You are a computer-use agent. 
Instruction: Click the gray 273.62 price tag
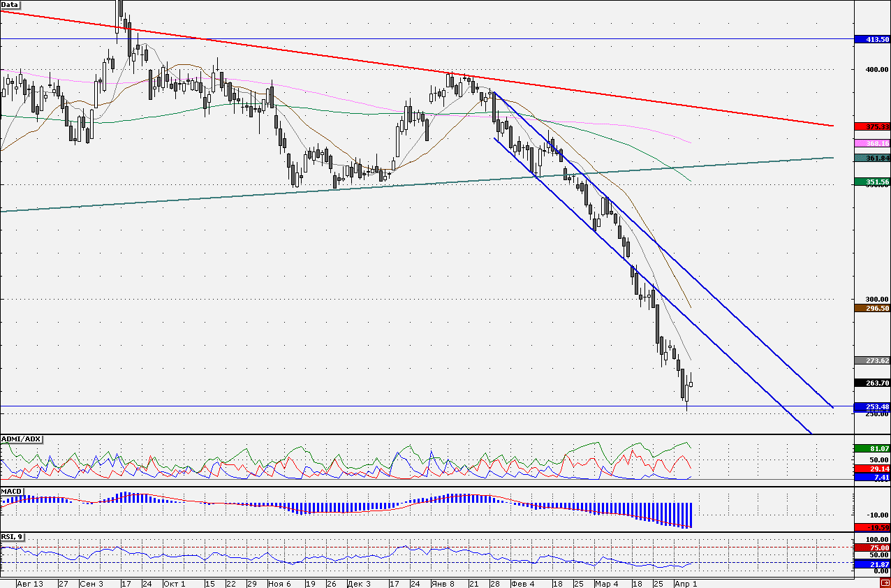[x=872, y=360]
